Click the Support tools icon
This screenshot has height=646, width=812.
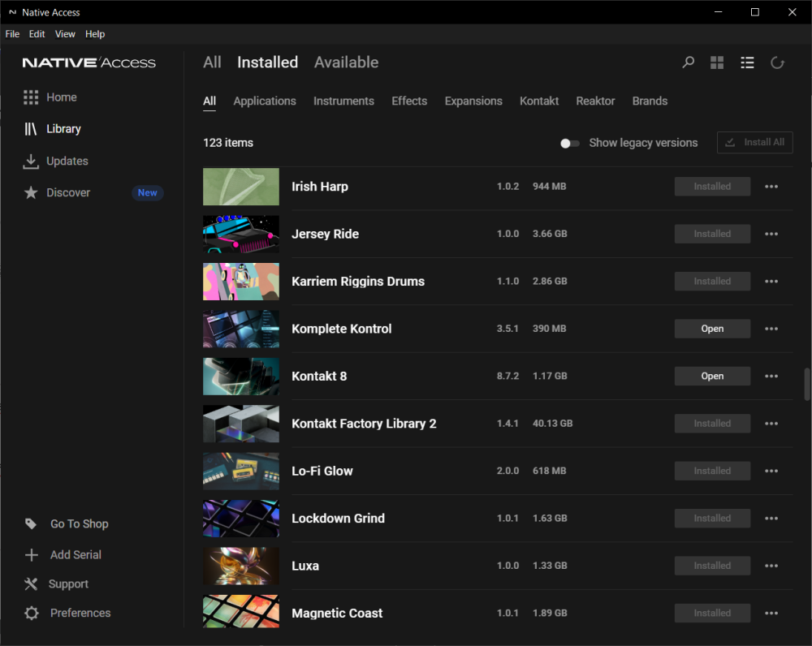coord(31,584)
